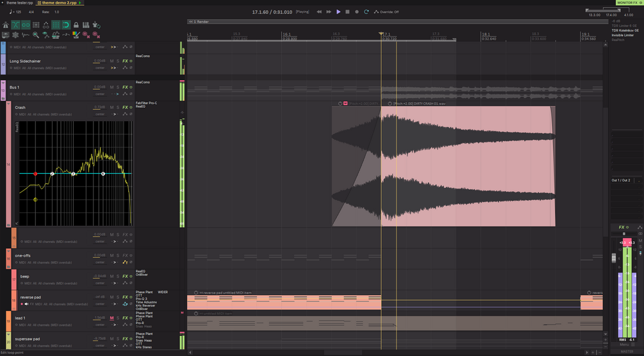The width and height of the screenshot is (644, 356).
Task: Toggle speaker monitoring icon on reverse pad
Action: point(26,304)
